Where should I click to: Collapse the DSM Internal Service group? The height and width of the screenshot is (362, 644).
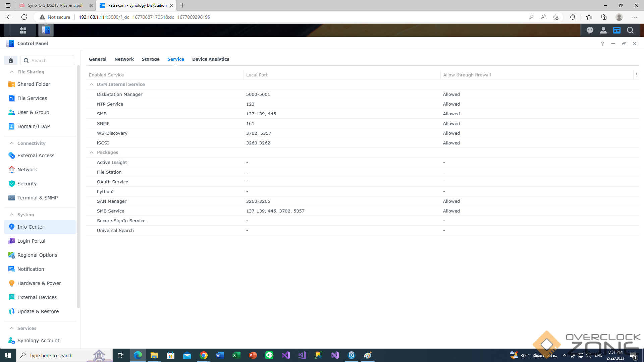[92, 84]
